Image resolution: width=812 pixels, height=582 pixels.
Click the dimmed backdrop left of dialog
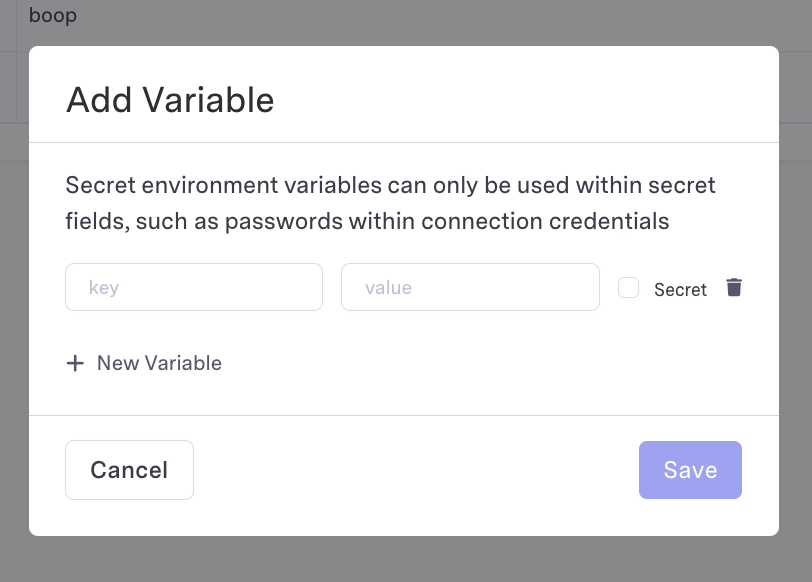[x=14, y=300]
